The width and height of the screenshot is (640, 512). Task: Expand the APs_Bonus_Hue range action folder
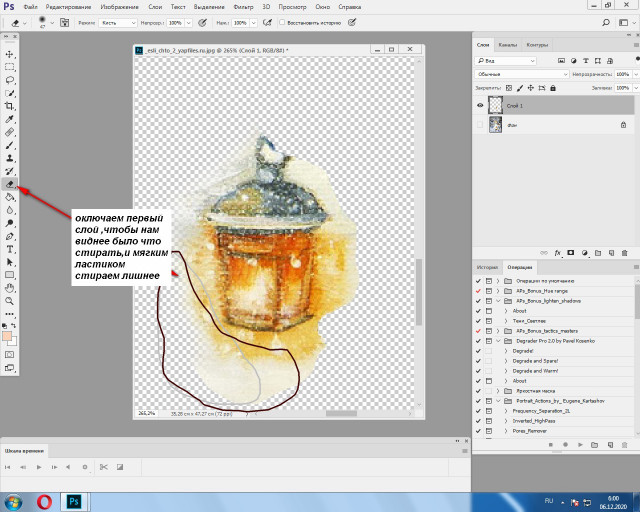pyautogui.click(x=498, y=290)
